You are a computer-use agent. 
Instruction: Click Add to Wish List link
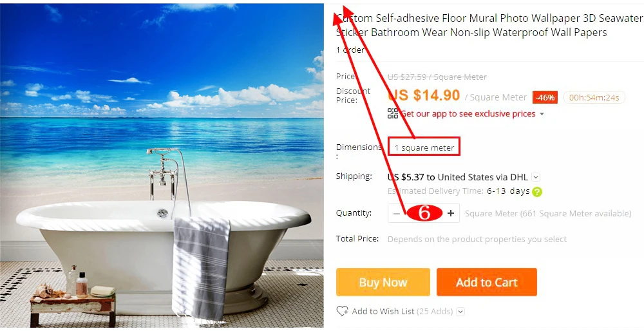383,311
